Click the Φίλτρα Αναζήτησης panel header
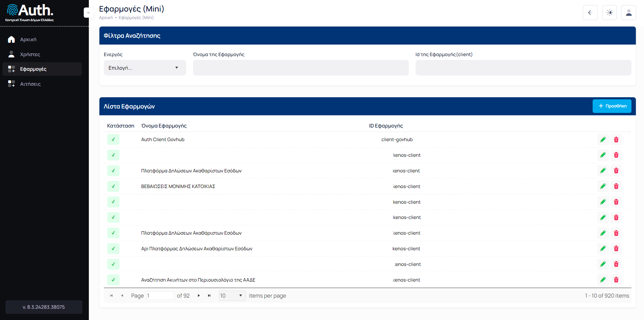644x320 pixels. 368,36
